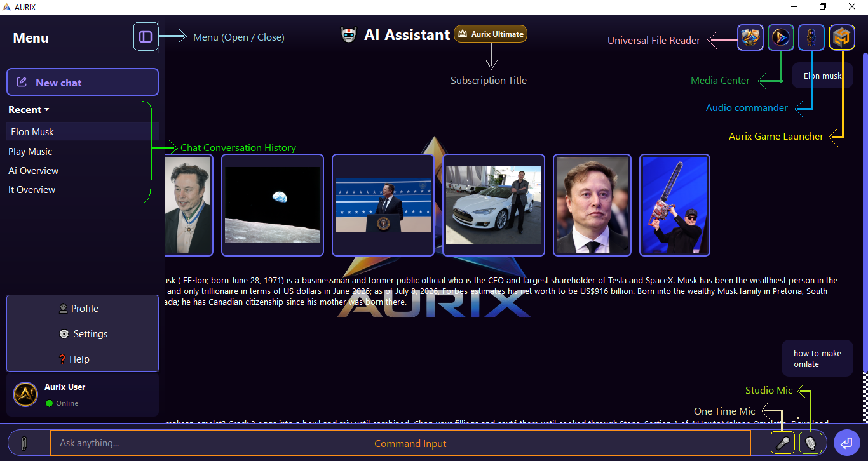Launch the Media Center icon
The width and height of the screenshot is (868, 461).
781,37
